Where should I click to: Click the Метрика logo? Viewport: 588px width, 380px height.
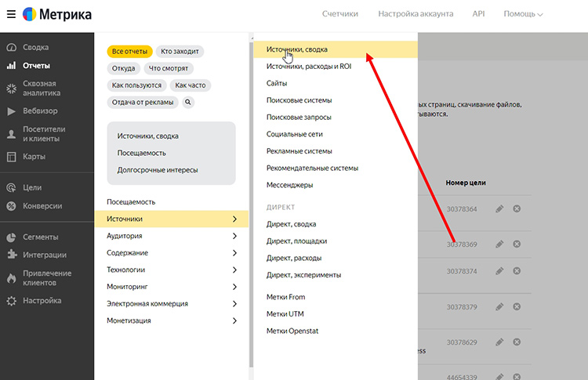coord(57,14)
